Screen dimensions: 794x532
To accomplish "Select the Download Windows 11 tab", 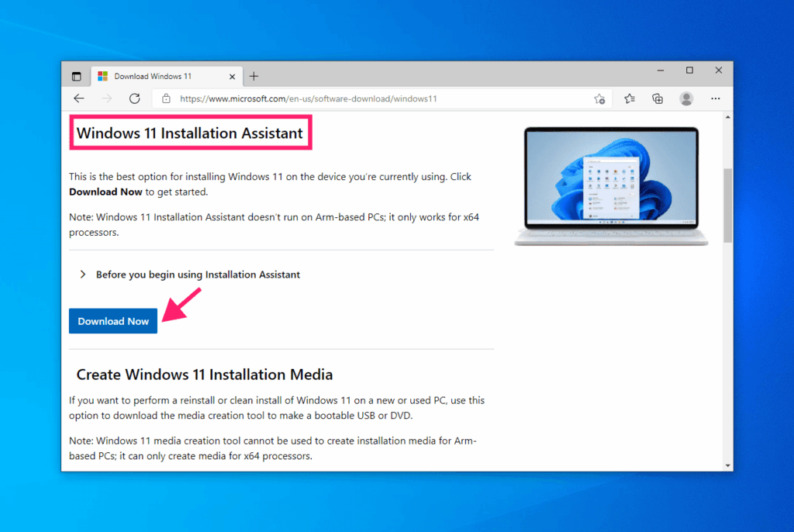I will click(167, 76).
